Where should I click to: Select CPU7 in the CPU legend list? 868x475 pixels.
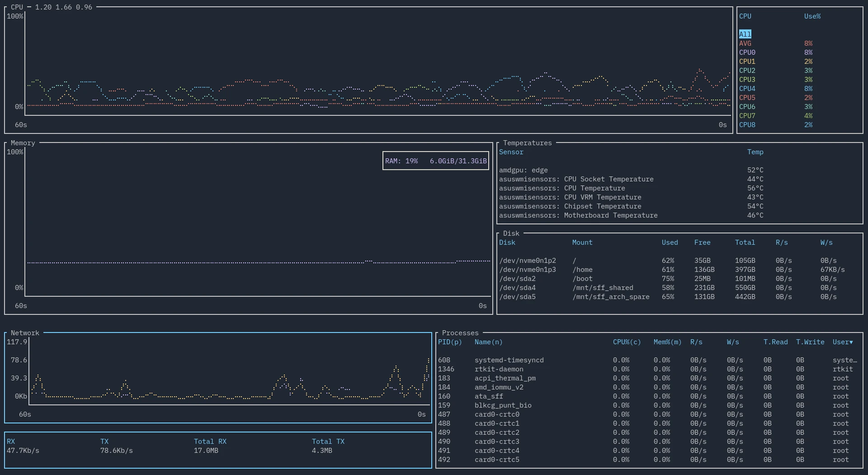747,116
